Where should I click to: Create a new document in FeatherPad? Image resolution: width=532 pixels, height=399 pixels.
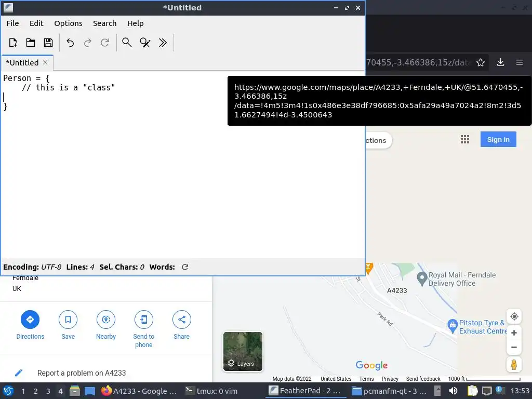click(x=13, y=43)
